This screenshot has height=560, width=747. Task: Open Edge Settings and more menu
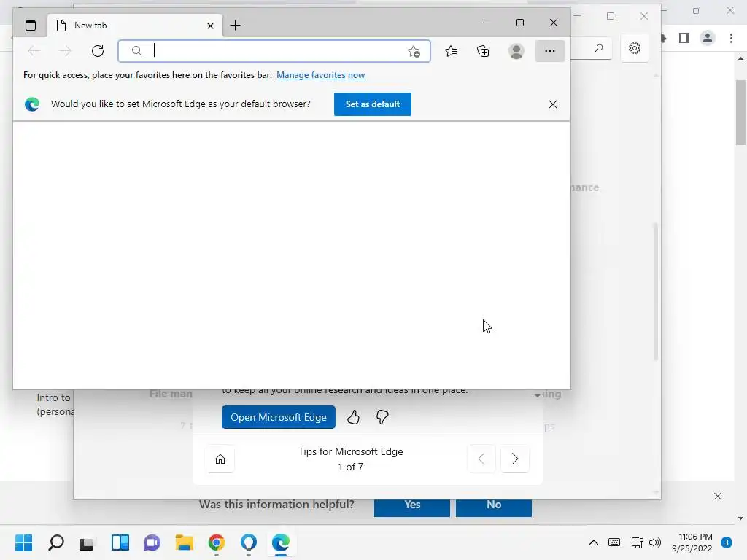pyautogui.click(x=550, y=51)
